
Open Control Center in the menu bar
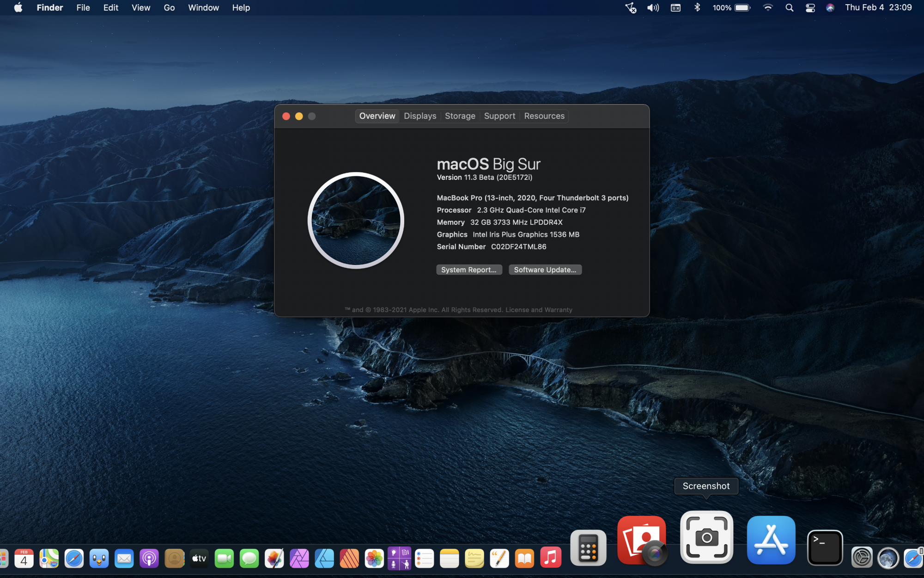[810, 8]
